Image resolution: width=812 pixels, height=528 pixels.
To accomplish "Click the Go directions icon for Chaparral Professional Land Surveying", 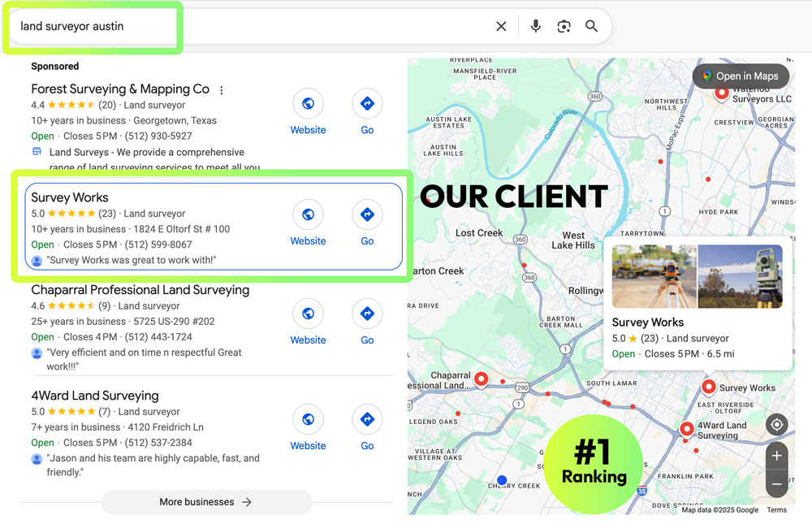I will click(x=367, y=313).
